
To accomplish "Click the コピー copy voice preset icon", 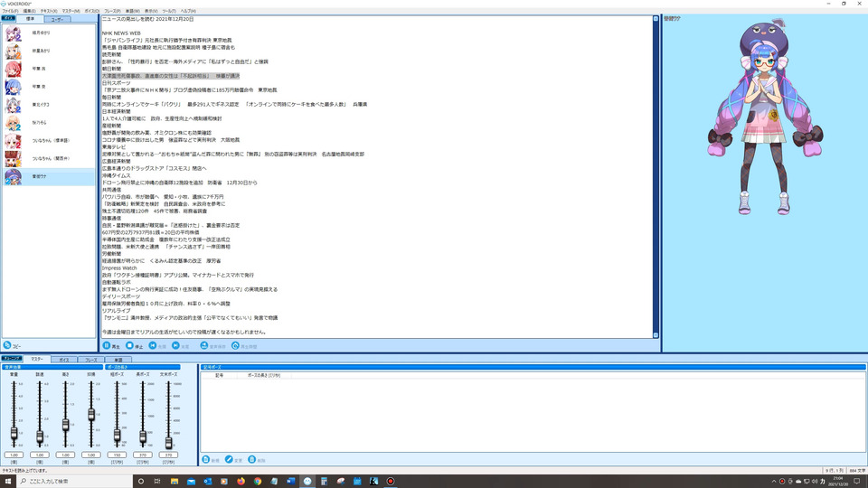I will (x=7, y=345).
